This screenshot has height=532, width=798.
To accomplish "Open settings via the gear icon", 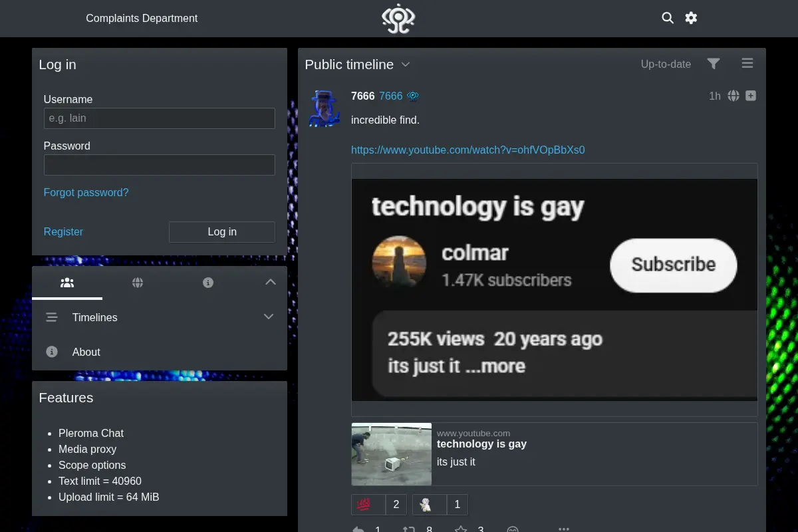I will pos(692,18).
